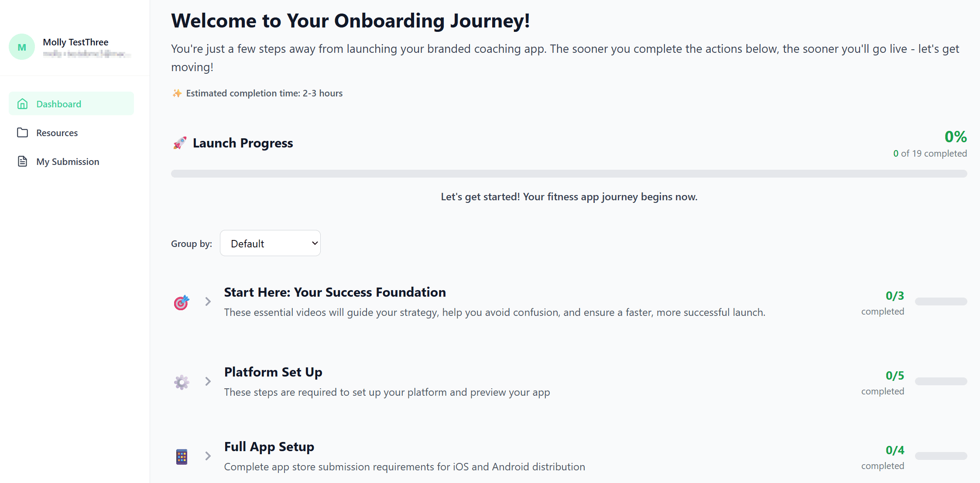This screenshot has height=483, width=980.
Task: Click the phone icon for Full App Setup
Action: [x=182, y=456]
